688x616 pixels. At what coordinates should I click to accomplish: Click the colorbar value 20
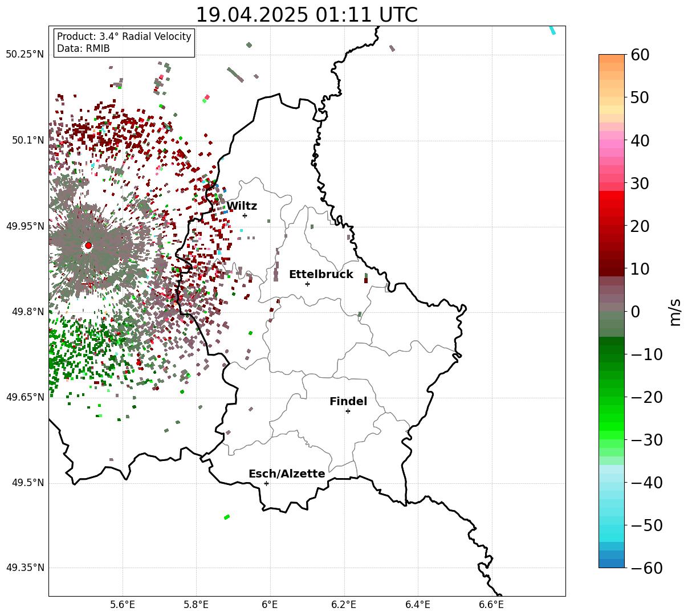640,226
